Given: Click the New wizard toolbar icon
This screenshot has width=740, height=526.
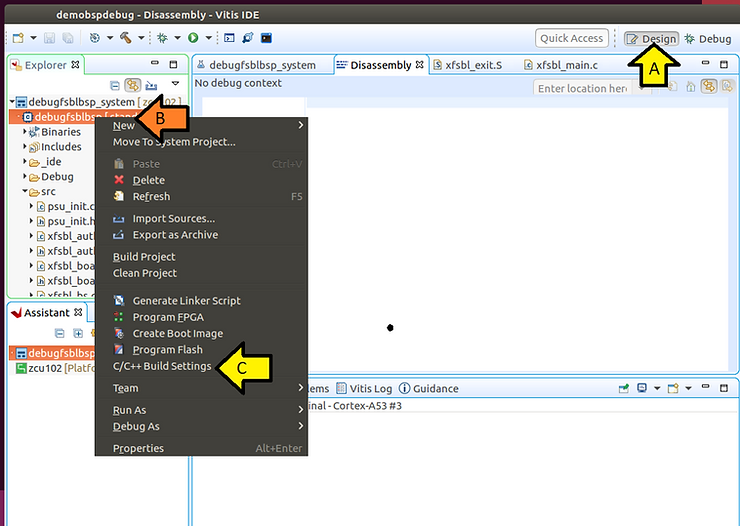Looking at the screenshot, I should [18, 38].
